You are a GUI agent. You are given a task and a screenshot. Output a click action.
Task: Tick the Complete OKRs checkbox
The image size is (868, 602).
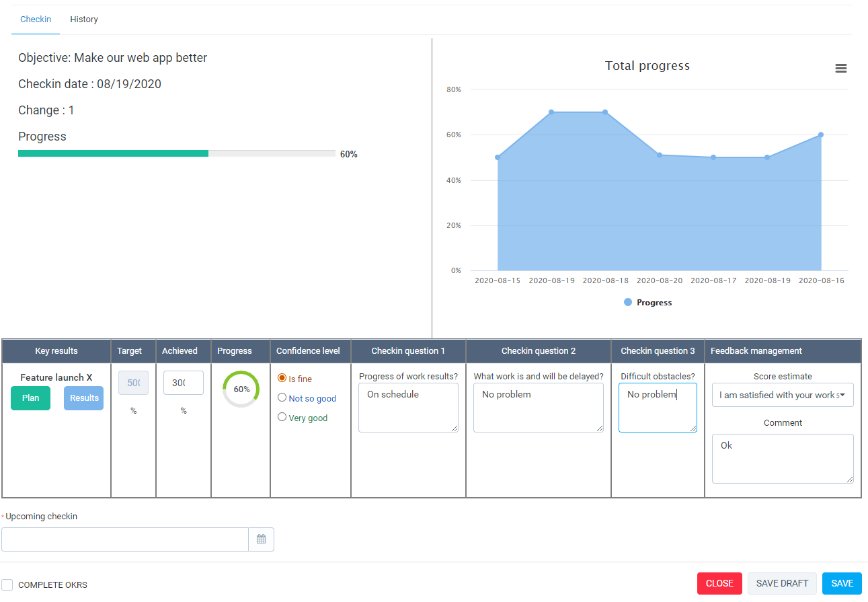7,585
